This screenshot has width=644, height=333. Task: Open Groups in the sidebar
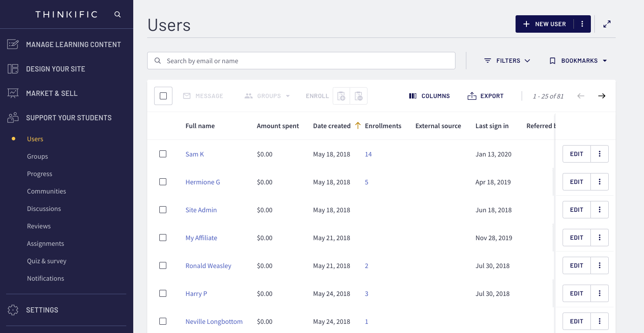37,156
